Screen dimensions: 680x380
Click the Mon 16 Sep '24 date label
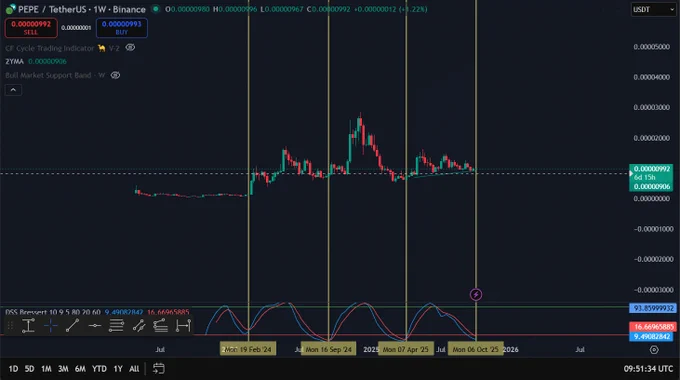point(329,349)
